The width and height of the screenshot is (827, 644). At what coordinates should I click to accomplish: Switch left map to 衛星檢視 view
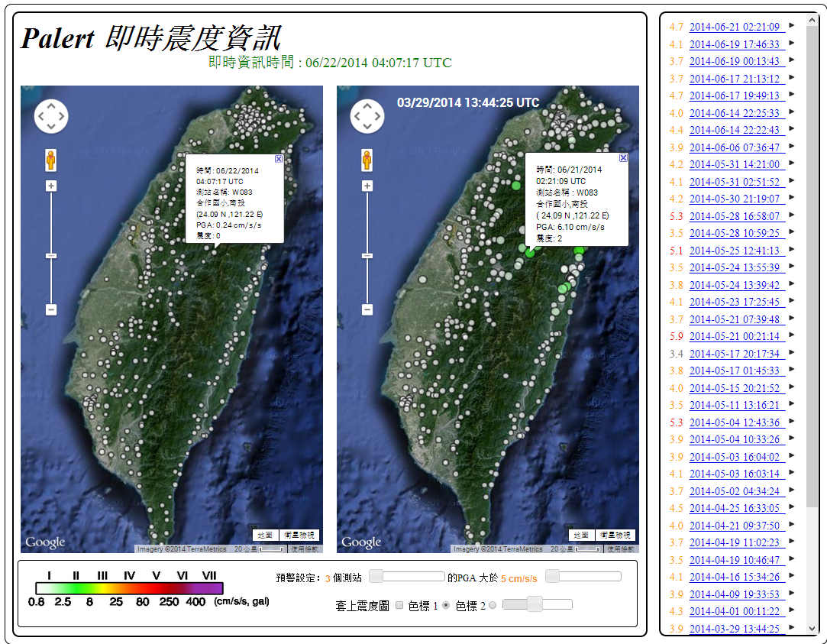[x=301, y=535]
